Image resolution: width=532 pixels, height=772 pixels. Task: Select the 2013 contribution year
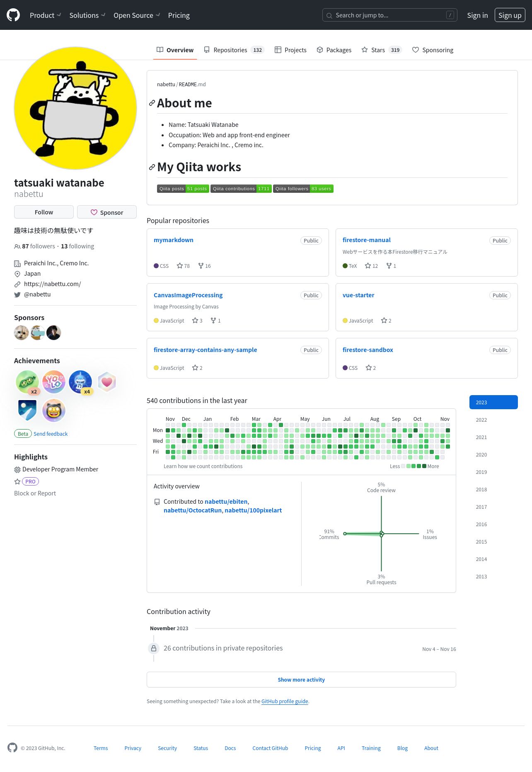pos(493,576)
